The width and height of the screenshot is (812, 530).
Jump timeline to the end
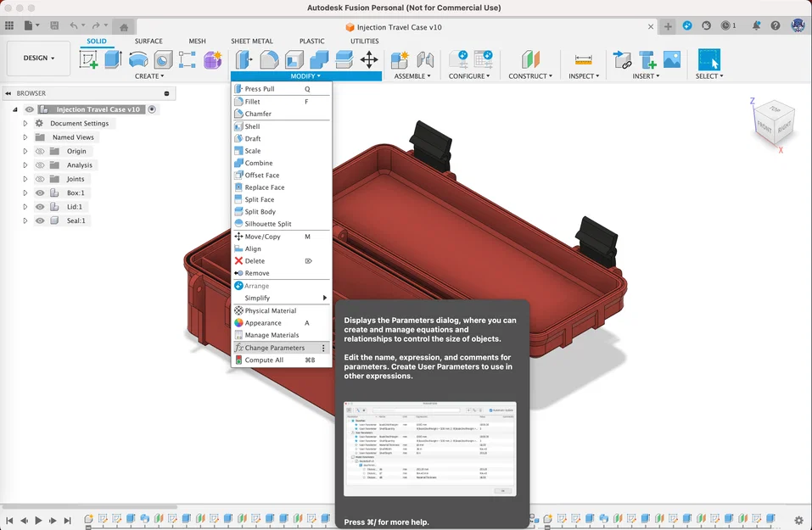point(67,520)
